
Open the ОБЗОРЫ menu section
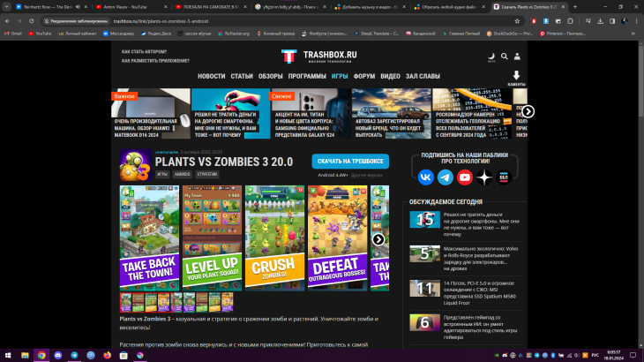[x=270, y=77]
